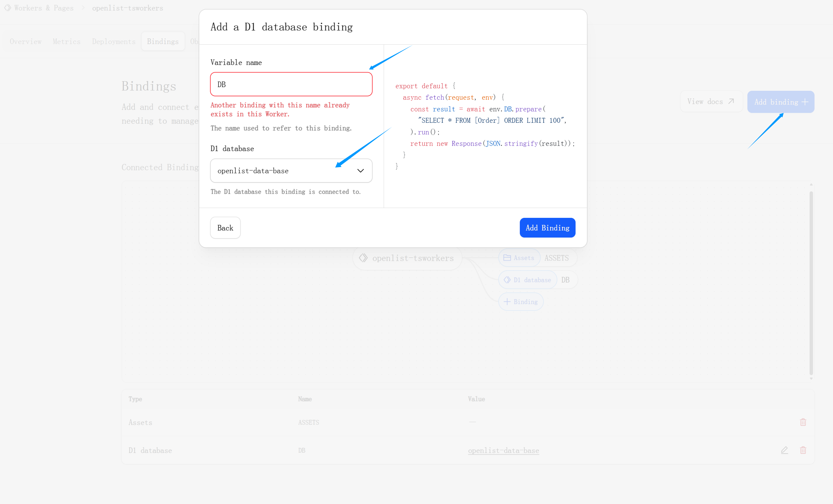Image resolution: width=833 pixels, height=504 pixels.
Task: Select the Assets node in the diagram
Action: tap(519, 258)
